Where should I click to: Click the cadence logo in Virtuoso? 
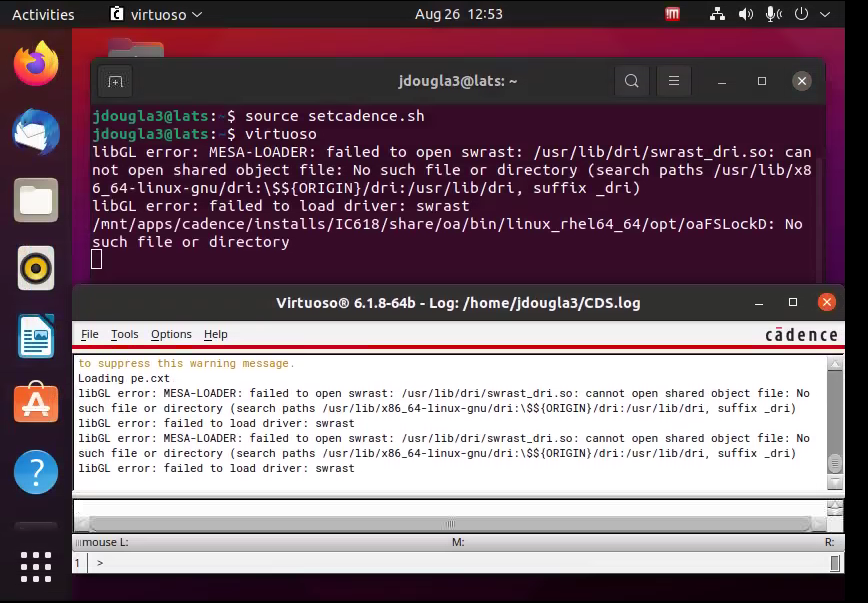(801, 335)
